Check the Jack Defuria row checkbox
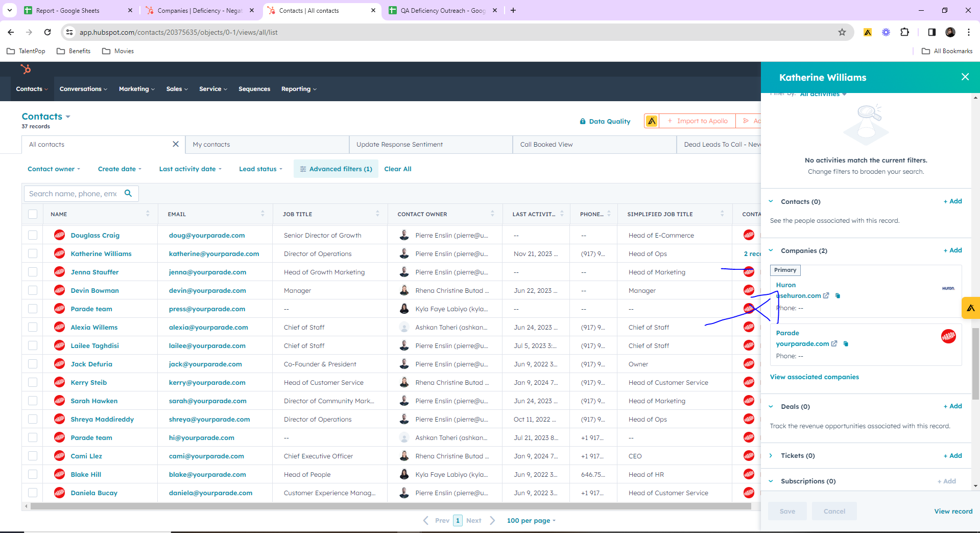Screen dimensions: 980x533 coord(33,364)
